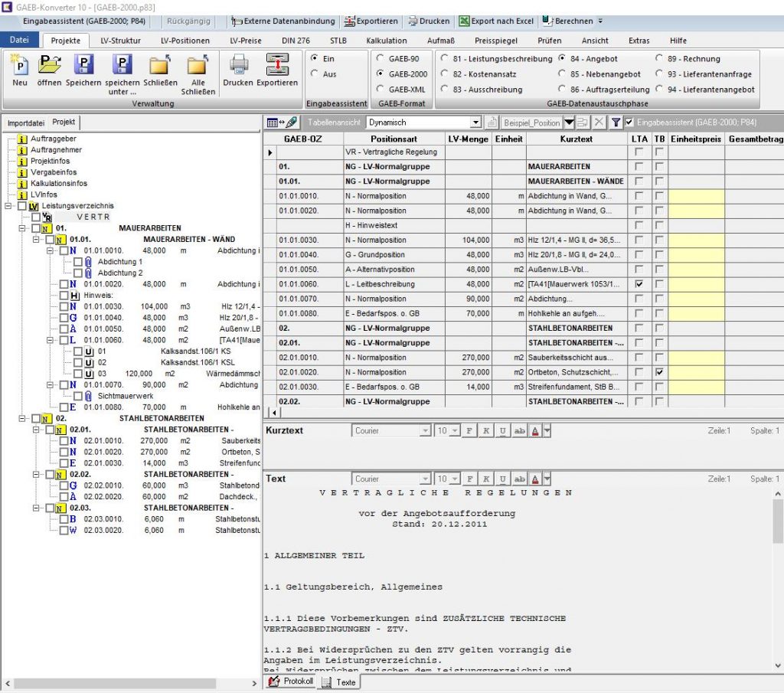Collapse the 02.01. STAHLBETONARBEITEN tree node
The height and width of the screenshot is (693, 784).
click(36, 430)
